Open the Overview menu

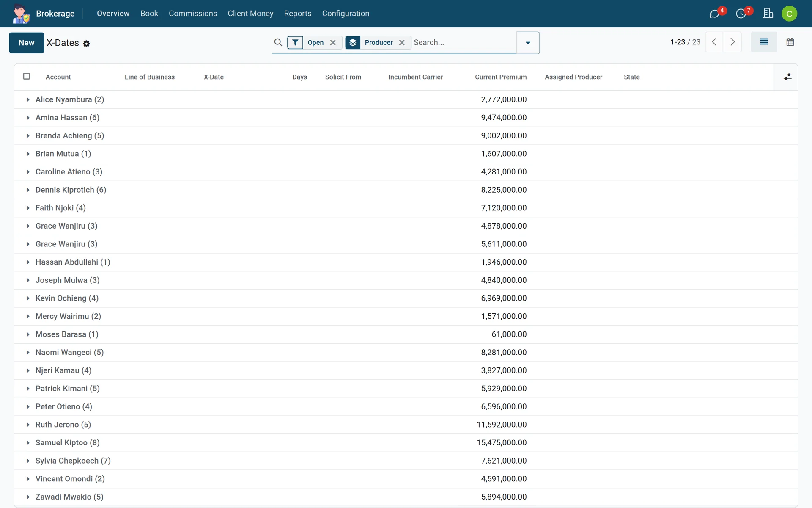coord(113,14)
